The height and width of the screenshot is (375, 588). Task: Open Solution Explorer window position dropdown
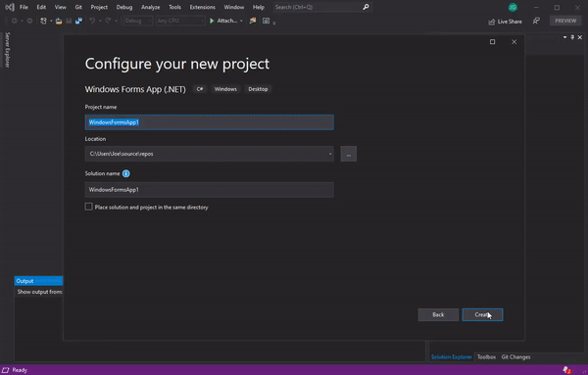564,37
